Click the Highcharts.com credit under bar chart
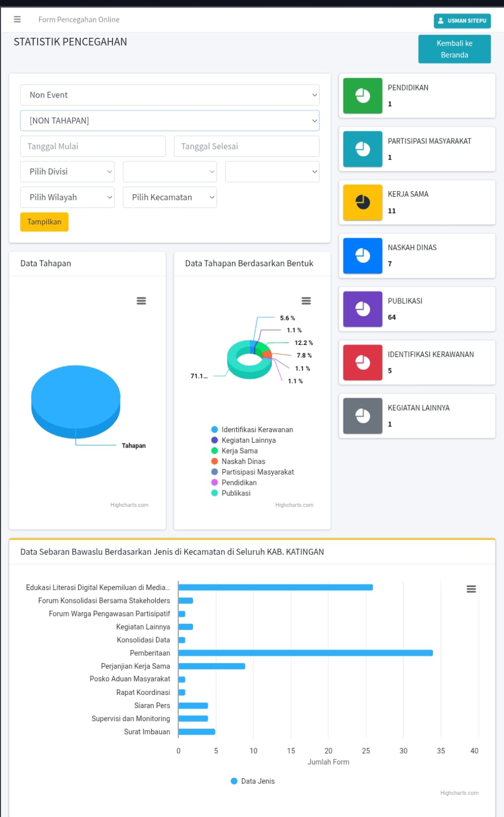504x817 pixels. pos(460,793)
